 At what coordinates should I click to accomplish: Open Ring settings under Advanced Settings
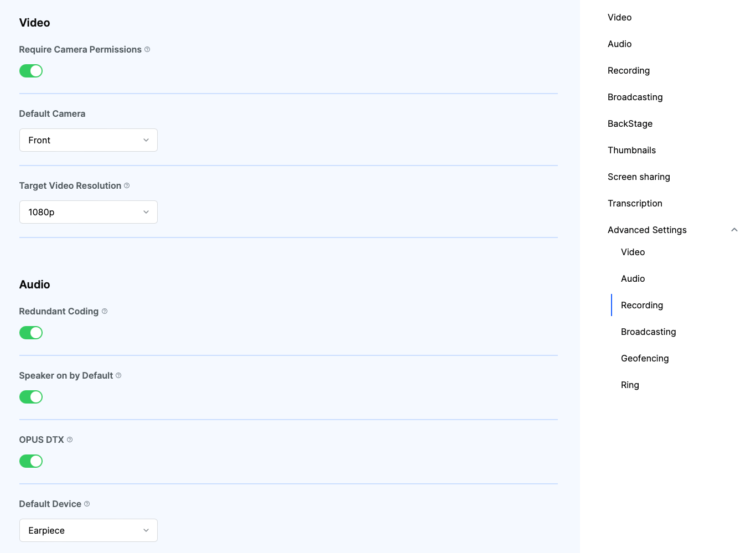[630, 385]
